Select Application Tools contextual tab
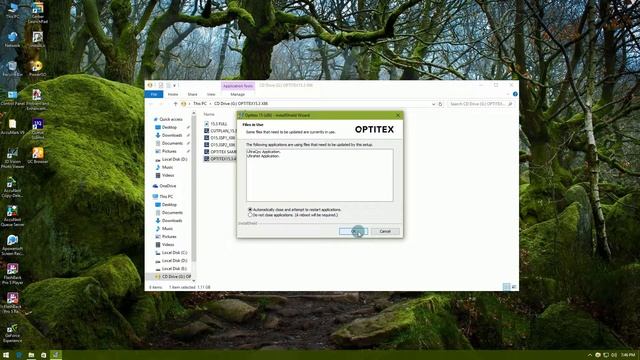 [x=238, y=86]
